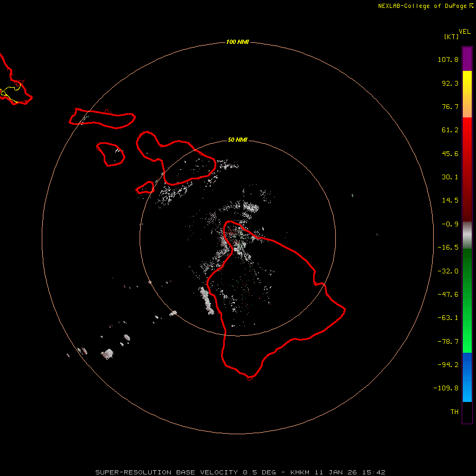Click the 45.6 scale value
The width and height of the screenshot is (476, 476).
pyautogui.click(x=450, y=153)
